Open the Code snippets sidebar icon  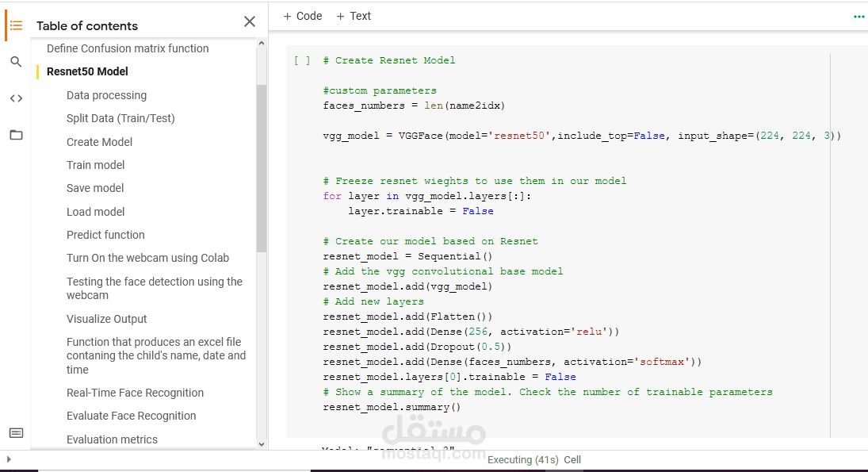point(16,98)
